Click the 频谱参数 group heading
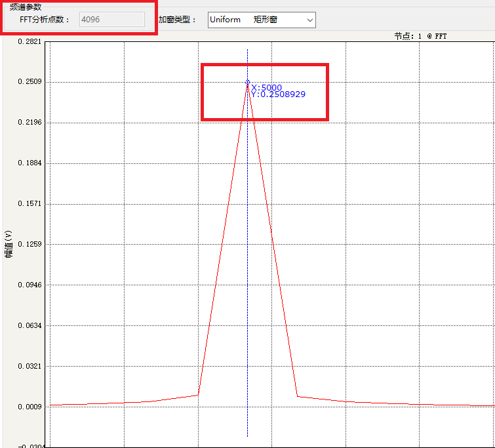The image size is (495, 448). click(x=26, y=7)
